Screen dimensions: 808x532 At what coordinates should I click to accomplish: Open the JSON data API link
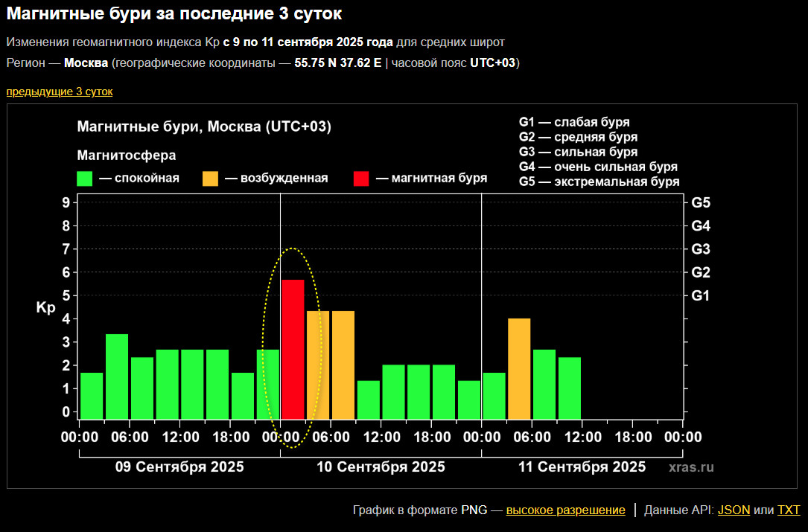(x=734, y=510)
